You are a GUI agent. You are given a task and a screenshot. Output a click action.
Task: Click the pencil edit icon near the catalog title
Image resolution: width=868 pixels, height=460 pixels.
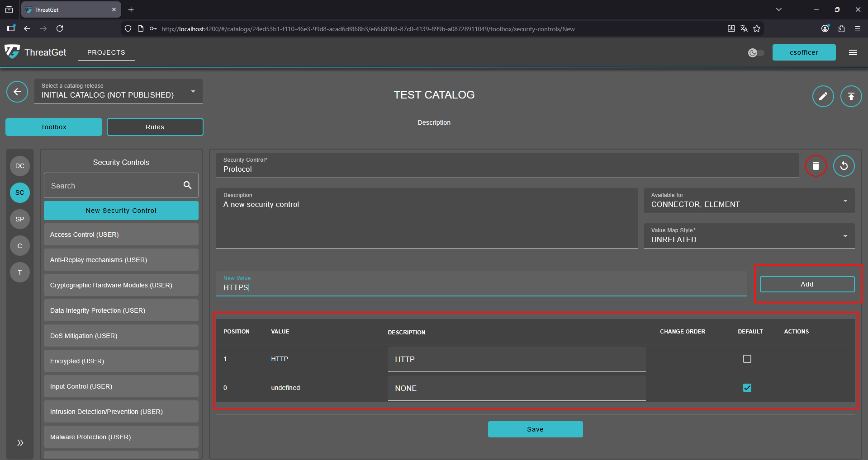click(x=823, y=96)
